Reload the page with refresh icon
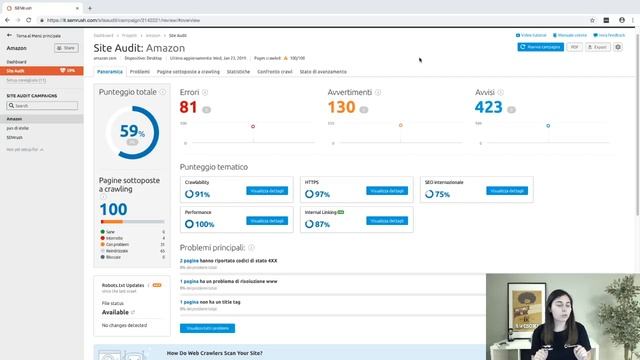This screenshot has height=360, width=640. [x=29, y=20]
